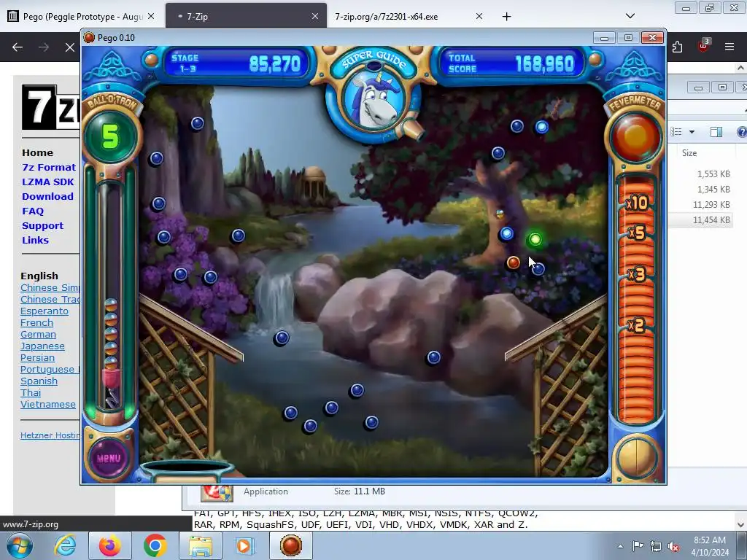Click the x2 marker on the Fevermeter
The image size is (747, 560).
pyautogui.click(x=636, y=326)
